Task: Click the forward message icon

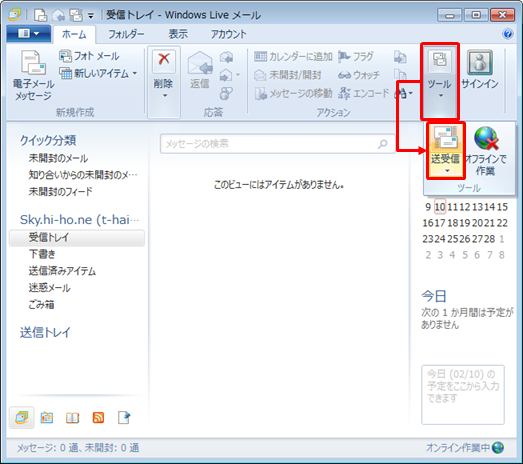Action: coord(226,75)
